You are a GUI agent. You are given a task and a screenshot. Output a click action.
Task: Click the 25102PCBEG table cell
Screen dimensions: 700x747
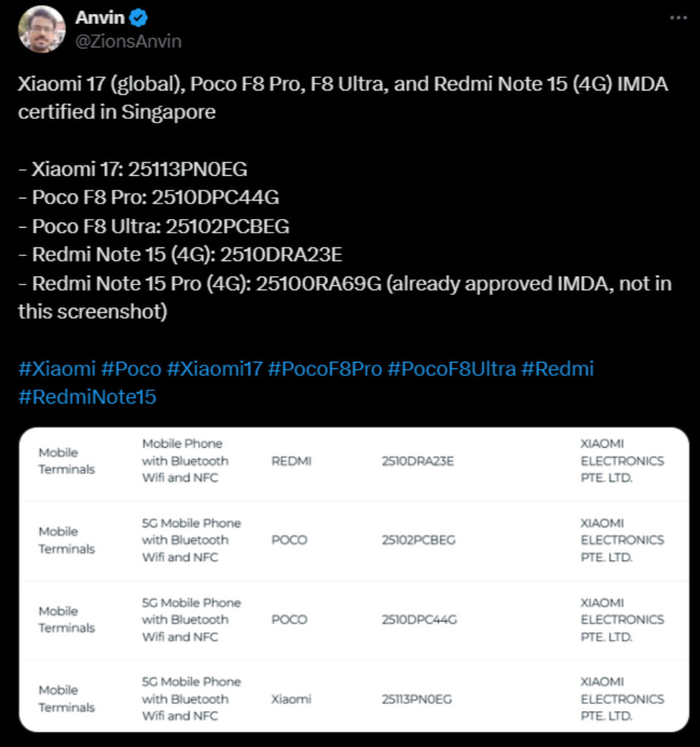[x=419, y=541]
